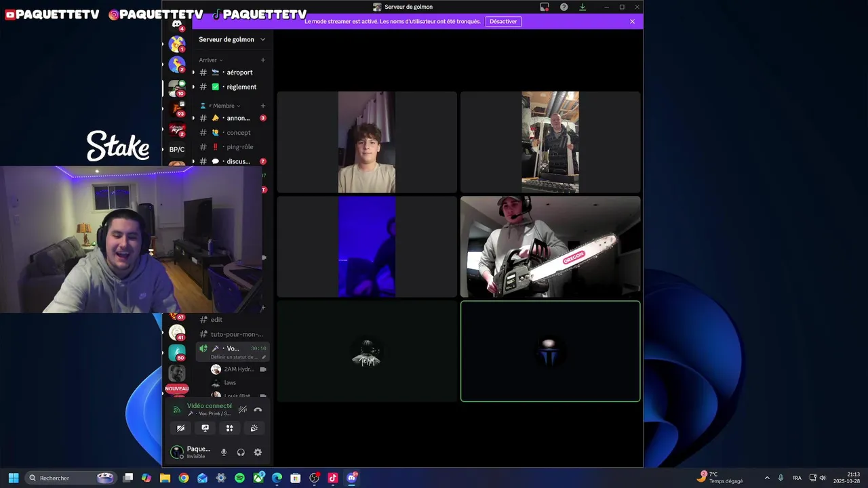This screenshot has width=868, height=488.
Task: Edit voice status pencil icon
Action: pyautogui.click(x=264, y=357)
